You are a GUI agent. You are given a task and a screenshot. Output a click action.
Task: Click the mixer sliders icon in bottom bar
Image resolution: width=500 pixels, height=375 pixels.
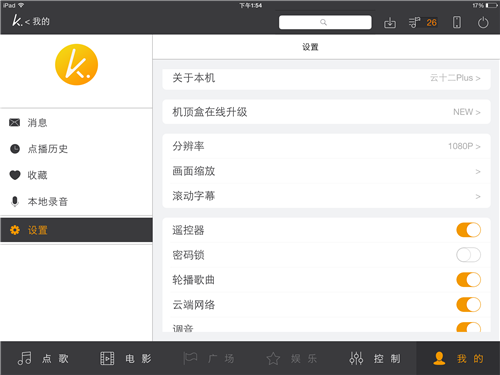[x=356, y=358]
